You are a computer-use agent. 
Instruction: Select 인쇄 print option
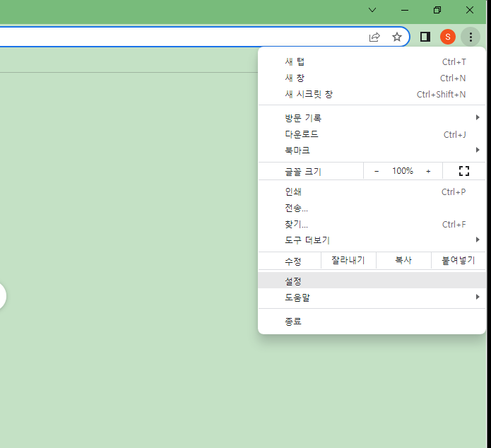[x=372, y=191]
